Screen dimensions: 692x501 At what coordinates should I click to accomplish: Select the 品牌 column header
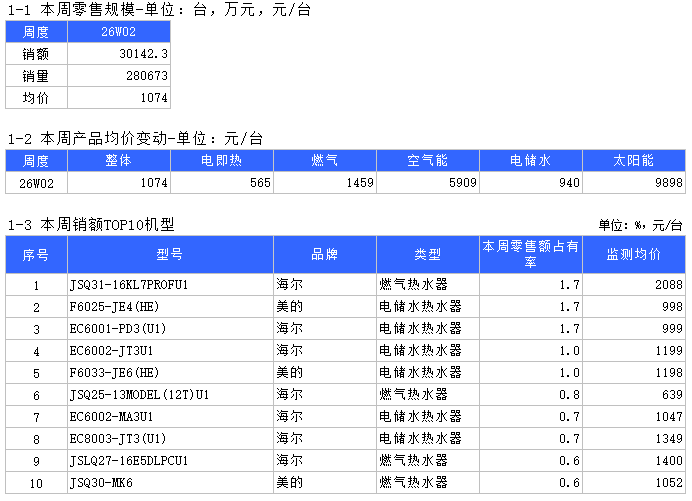tap(324, 254)
